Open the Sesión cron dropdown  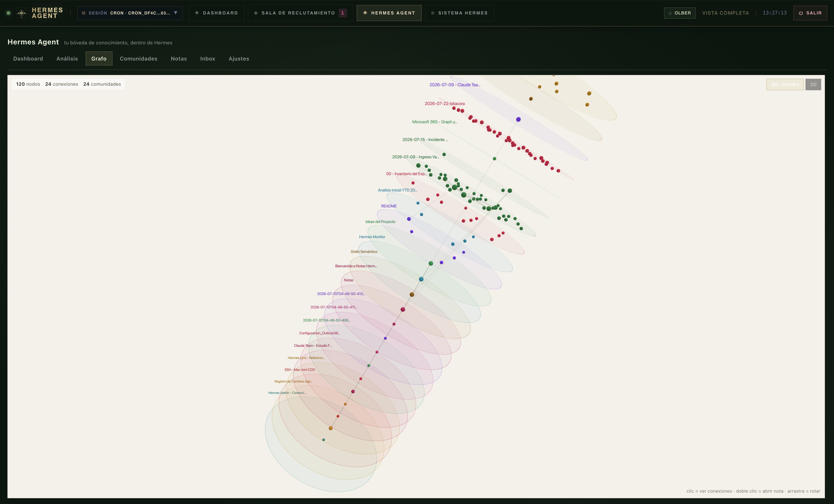pos(130,13)
